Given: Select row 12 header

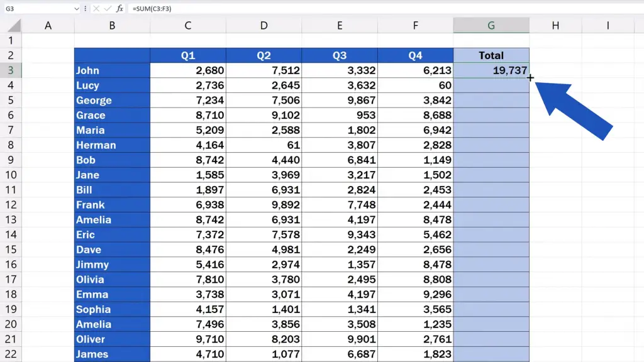Looking at the screenshot, I should tap(11, 205).
